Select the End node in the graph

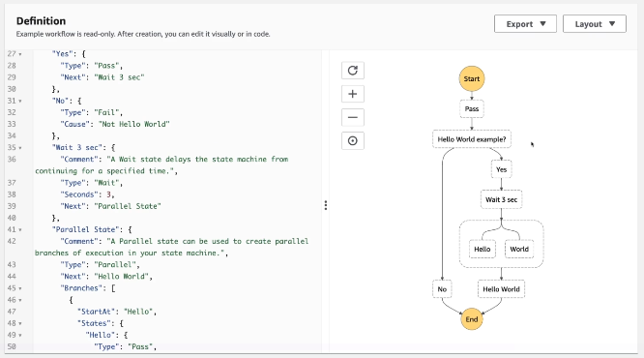[472, 319]
